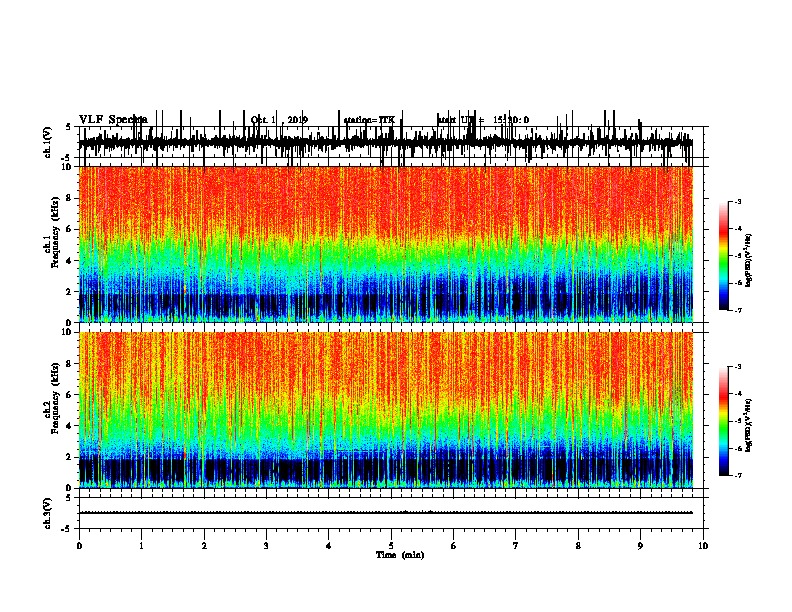Select the start UT 15:30:0 label
792x612 pixels.
(483, 120)
